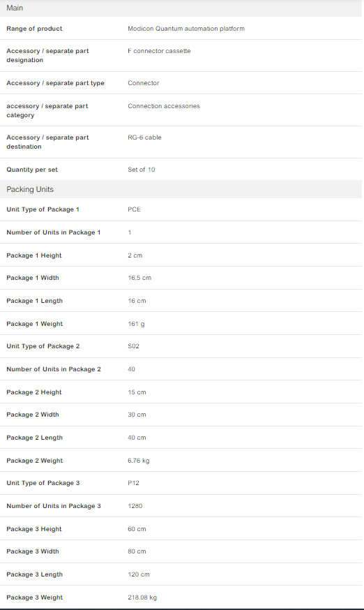Select the P12 unit type value
This screenshot has height=610, width=364.
pyautogui.click(x=133, y=483)
